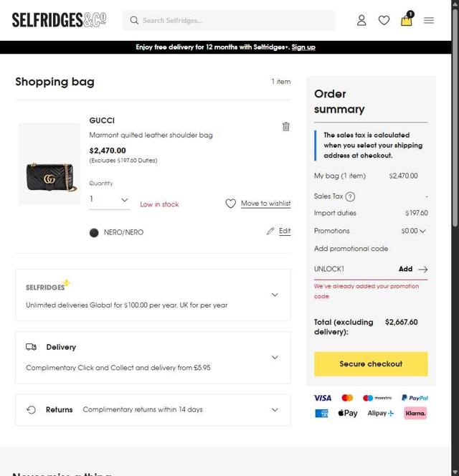This screenshot has height=476, width=459.
Task: Click the Secure checkout button
Action: click(x=371, y=363)
